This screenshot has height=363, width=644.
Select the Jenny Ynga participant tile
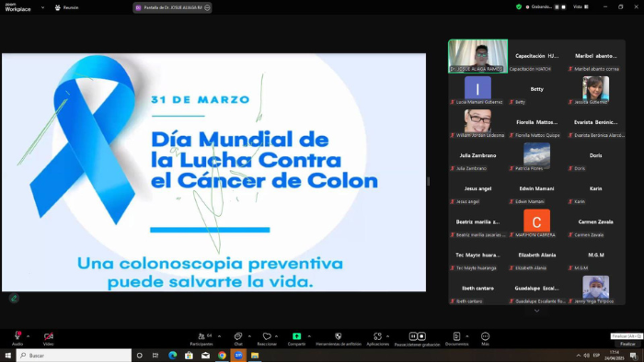pos(595,289)
